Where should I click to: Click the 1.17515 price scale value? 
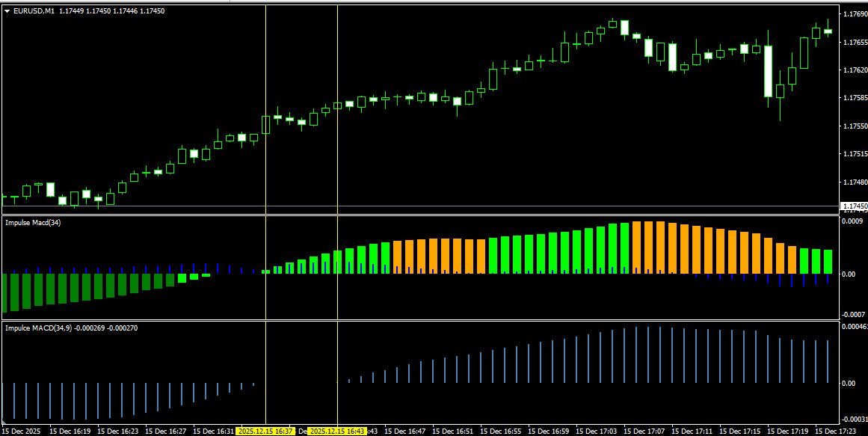pos(854,154)
